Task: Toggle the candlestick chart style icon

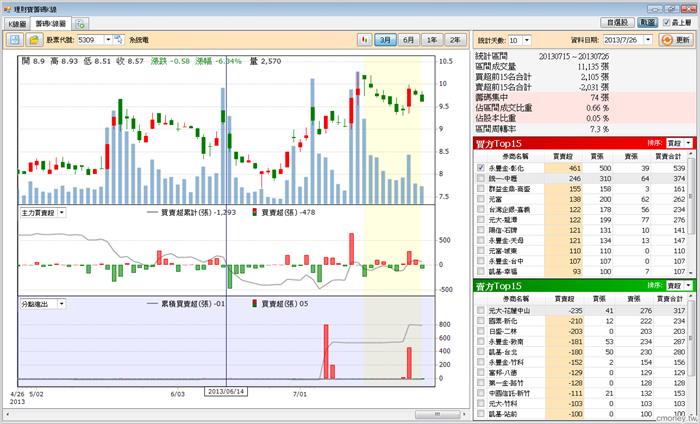Action: click(x=364, y=40)
